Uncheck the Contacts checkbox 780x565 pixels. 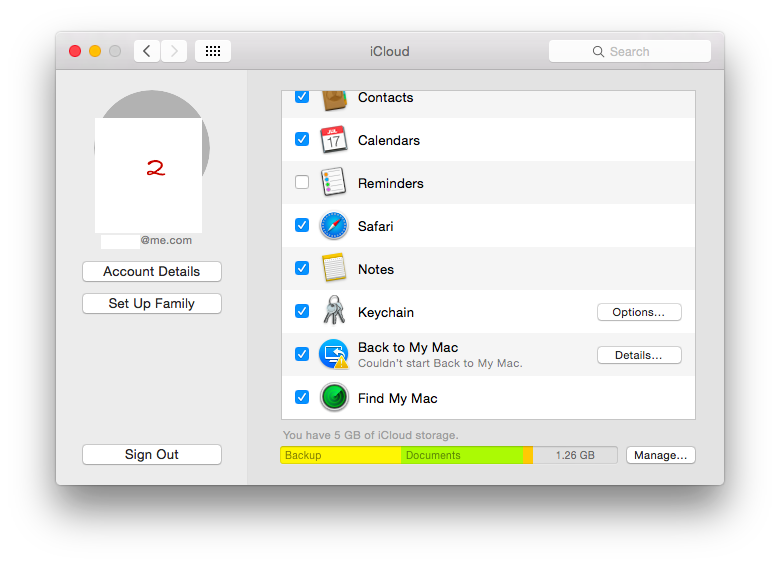(302, 96)
